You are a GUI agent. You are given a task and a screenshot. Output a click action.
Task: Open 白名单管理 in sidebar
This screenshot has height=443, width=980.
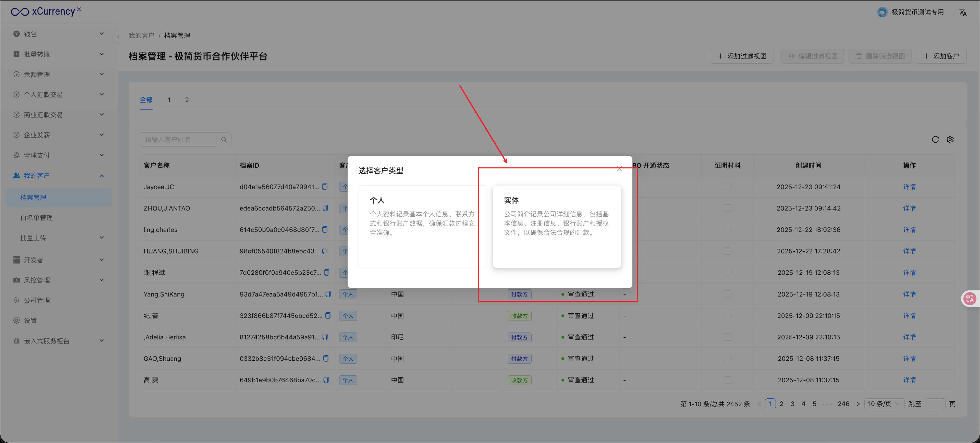coord(36,217)
